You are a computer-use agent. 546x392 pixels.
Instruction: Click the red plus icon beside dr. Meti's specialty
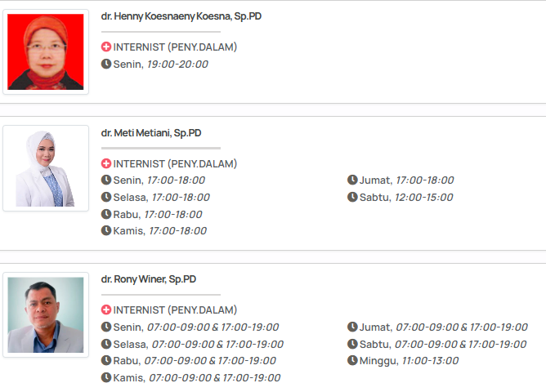(106, 164)
